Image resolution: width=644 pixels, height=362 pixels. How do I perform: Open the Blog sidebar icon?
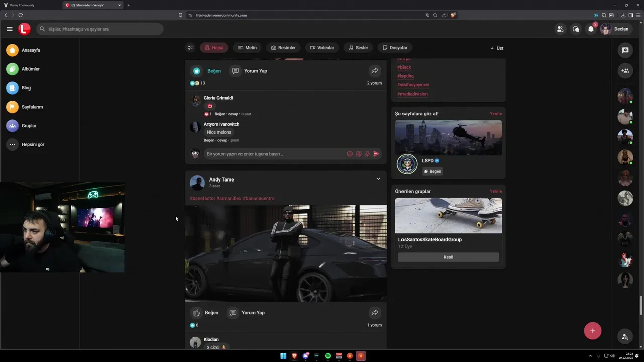(x=12, y=88)
